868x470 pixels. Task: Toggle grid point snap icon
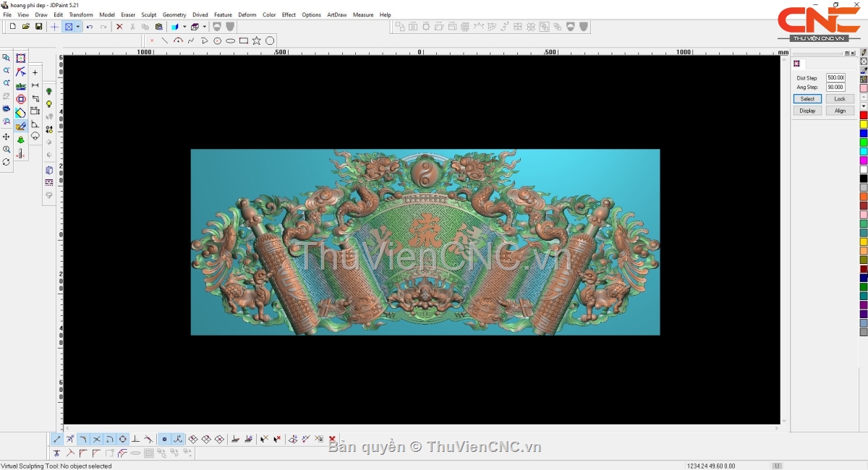[x=164, y=439]
